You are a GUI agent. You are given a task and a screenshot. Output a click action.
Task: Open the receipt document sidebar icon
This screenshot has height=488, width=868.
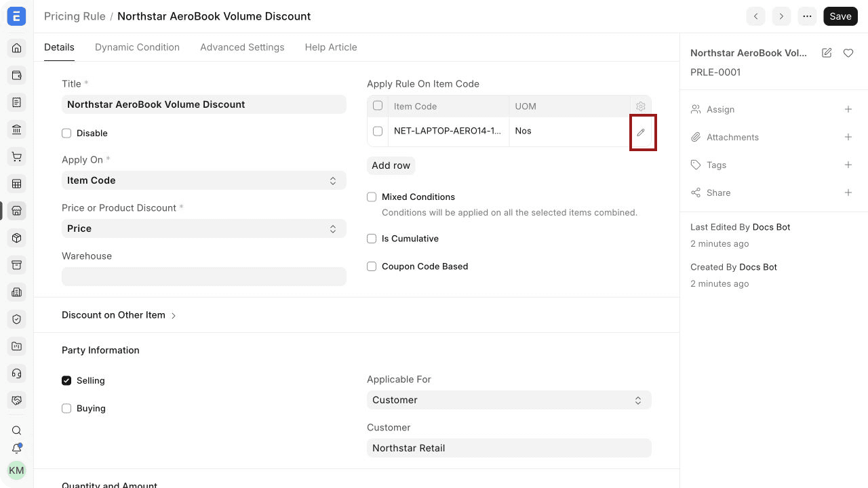(17, 102)
